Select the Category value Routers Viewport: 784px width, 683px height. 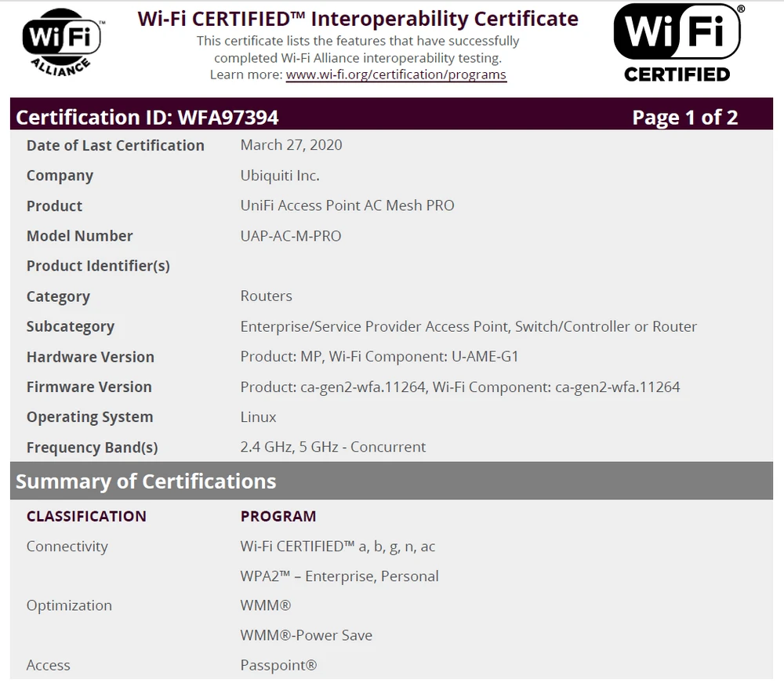[x=266, y=296]
